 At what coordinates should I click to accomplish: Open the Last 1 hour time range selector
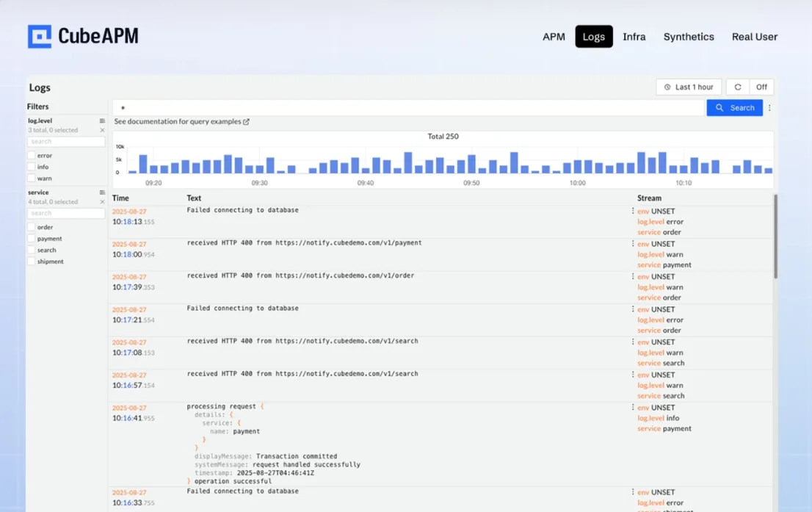click(x=688, y=87)
